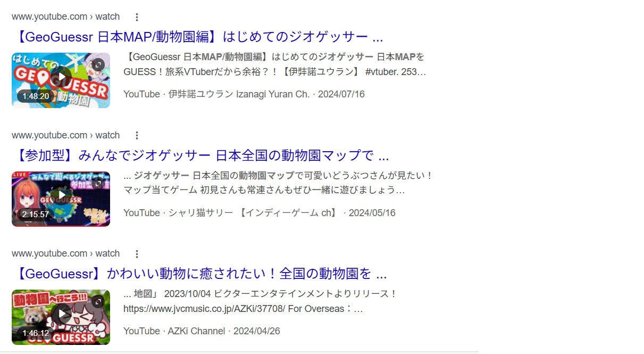Open the かわいい動物に癒されたい title link
The width and height of the screenshot is (644, 354).
[199, 274]
